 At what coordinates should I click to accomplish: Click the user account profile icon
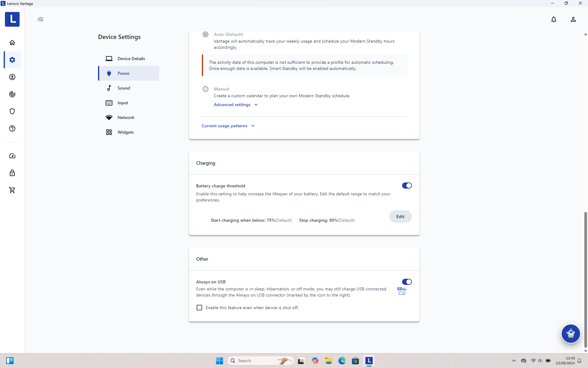(x=573, y=19)
